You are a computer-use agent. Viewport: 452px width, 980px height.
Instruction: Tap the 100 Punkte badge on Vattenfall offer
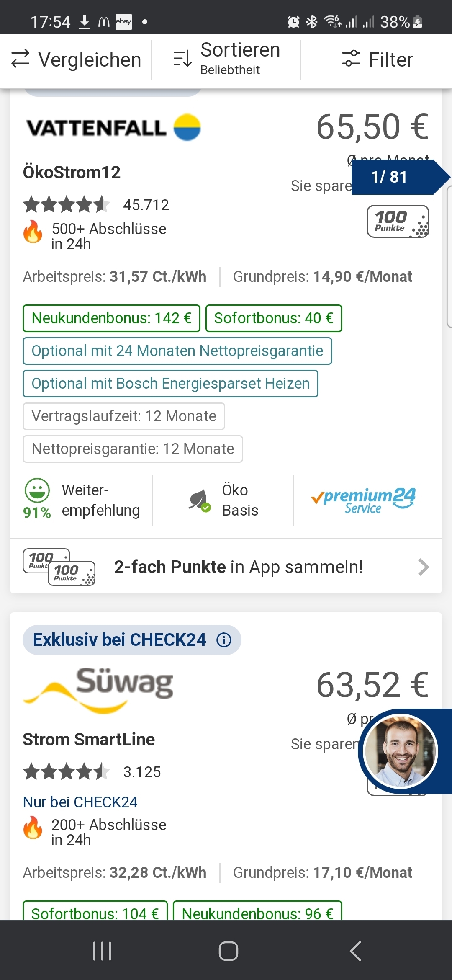[x=398, y=221]
